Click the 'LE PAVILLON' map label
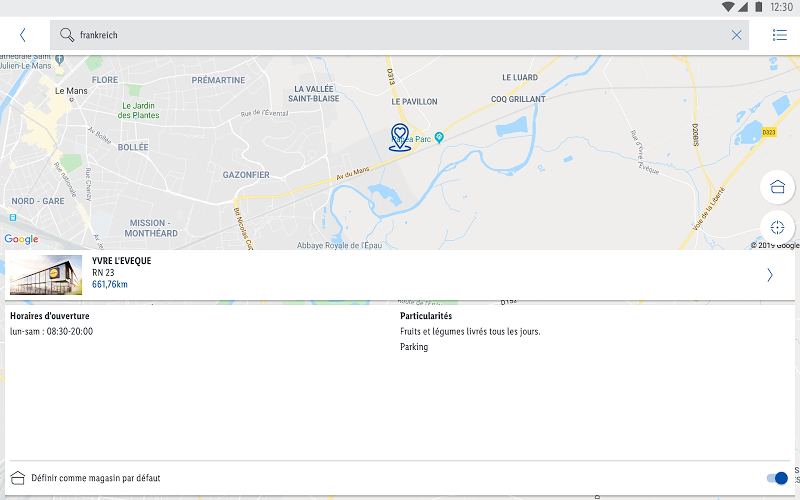Image resolution: width=800 pixels, height=500 pixels. click(414, 102)
